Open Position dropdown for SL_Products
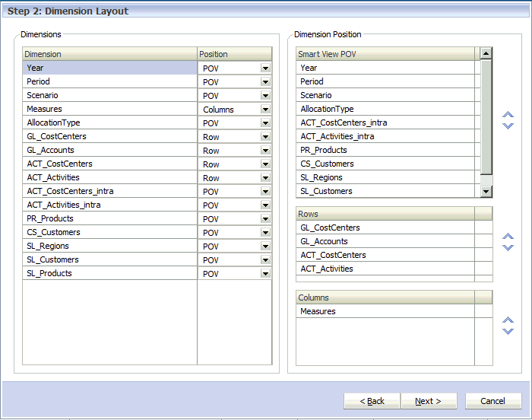The image size is (532, 420). pos(265,274)
